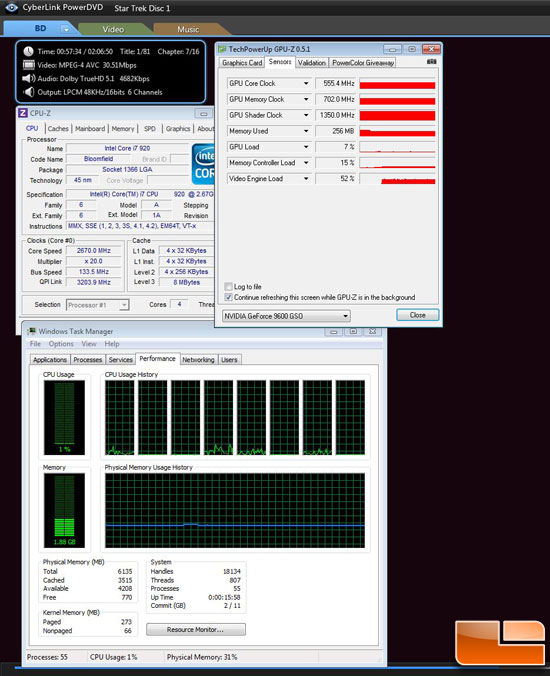The width and height of the screenshot is (550, 676).
Task: Switch to the Caches tab in CPU-Z
Action: (58, 128)
